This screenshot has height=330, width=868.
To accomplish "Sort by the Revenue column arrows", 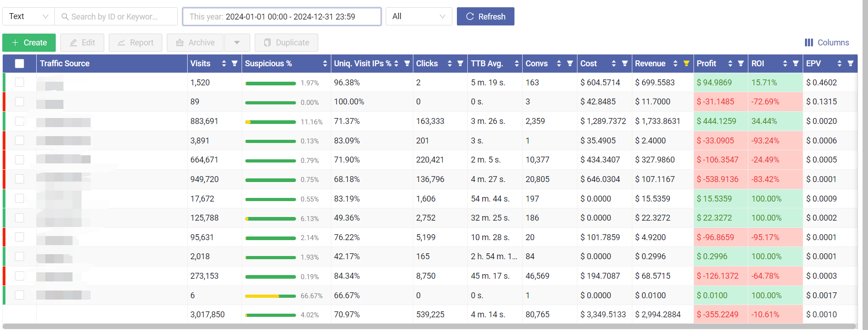I will [x=675, y=64].
